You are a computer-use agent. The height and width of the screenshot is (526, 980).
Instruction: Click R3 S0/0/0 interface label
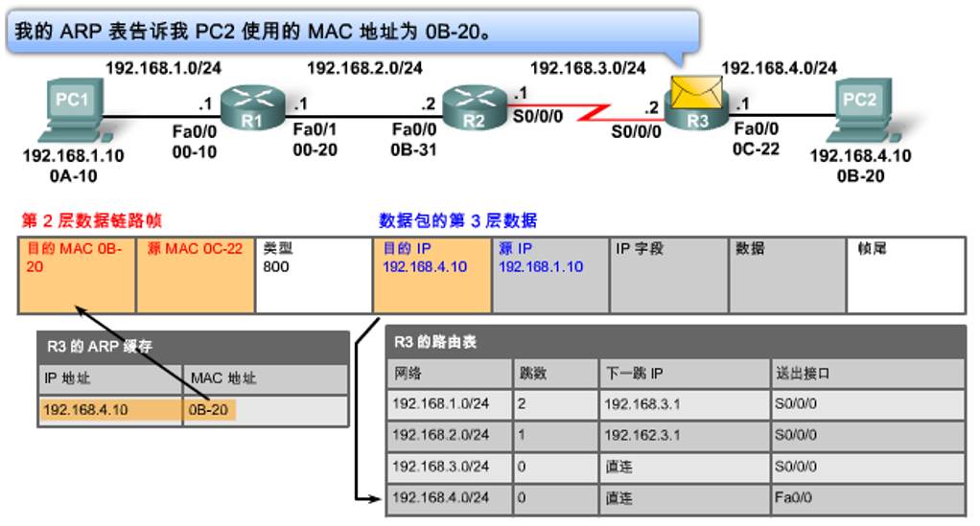click(636, 131)
